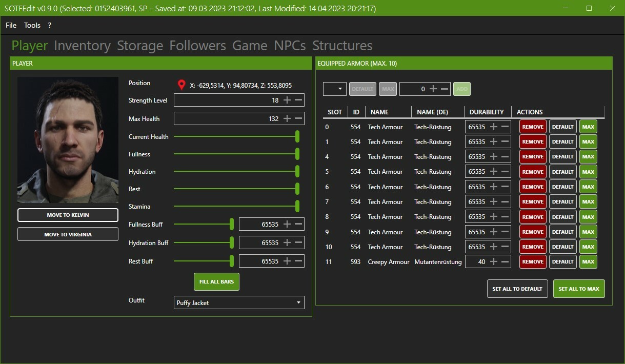Decrease Creepy Armour durability with minus
This screenshot has height=364, width=625.
click(x=505, y=261)
